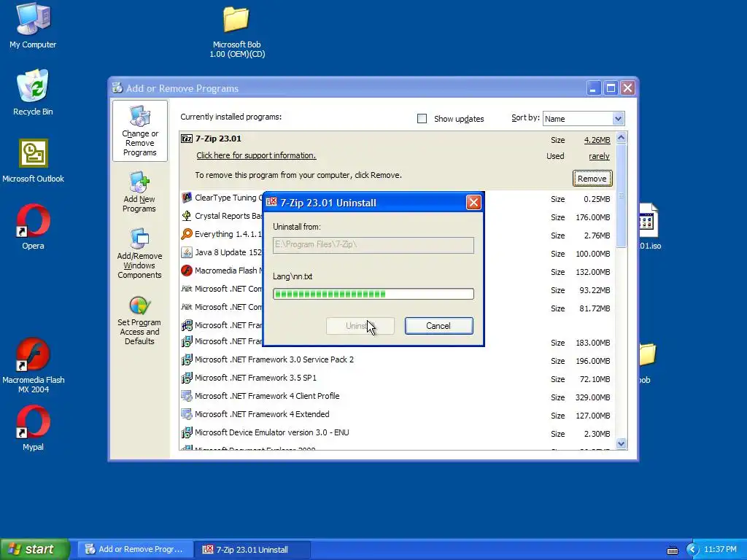Click the program list scrollbar thumb
747x560 pixels.
[x=622, y=195]
